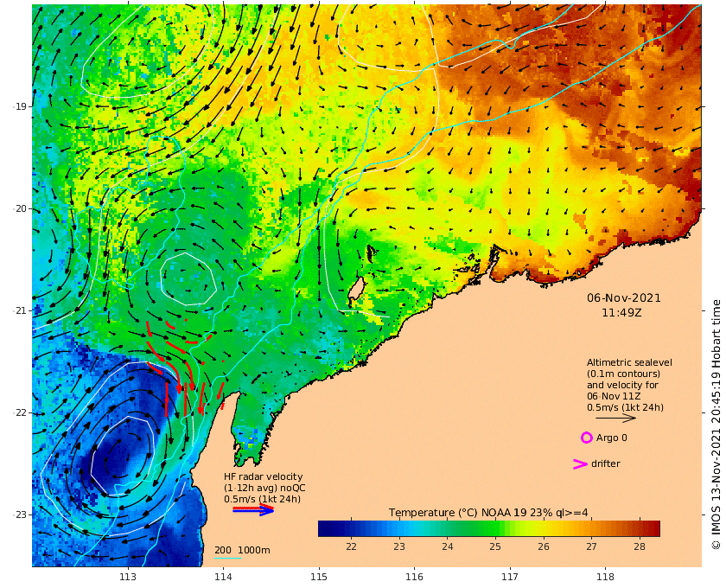Viewport: 726px width, 588px height.
Task: Click color bar tick label 24
Action: [x=448, y=546]
